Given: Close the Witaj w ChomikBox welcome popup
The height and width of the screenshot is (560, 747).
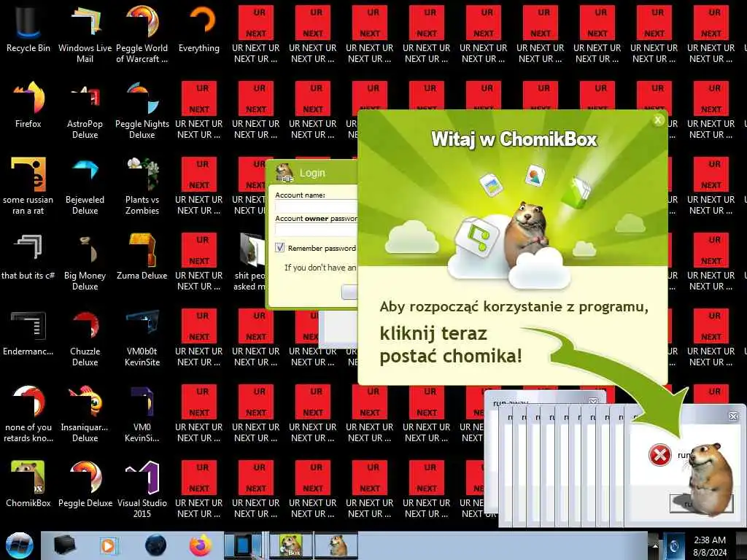Looking at the screenshot, I should pos(658,120).
